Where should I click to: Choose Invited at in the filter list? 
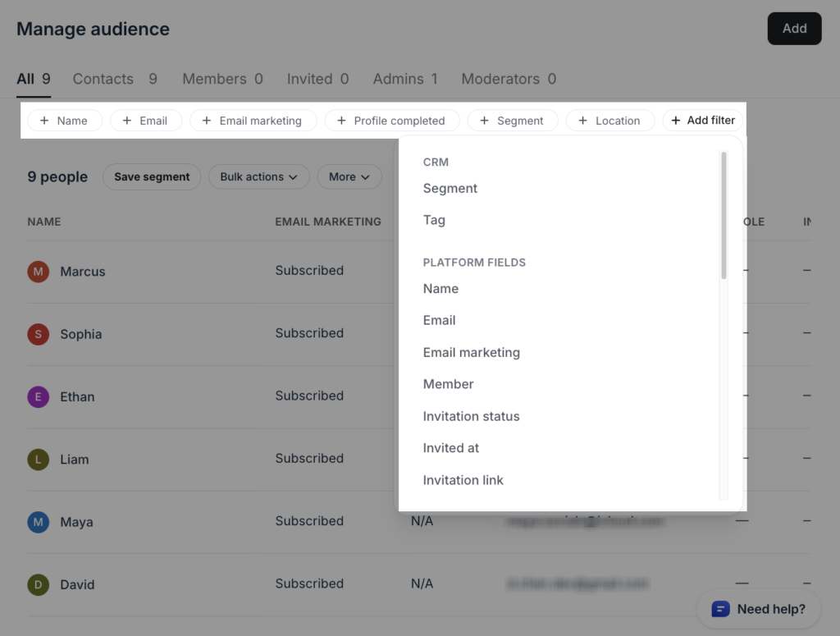click(450, 448)
